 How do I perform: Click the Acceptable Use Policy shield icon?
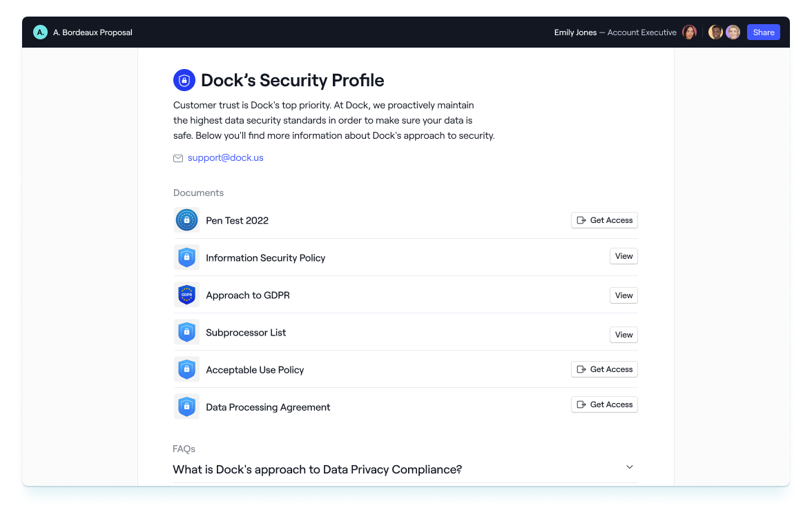186,369
